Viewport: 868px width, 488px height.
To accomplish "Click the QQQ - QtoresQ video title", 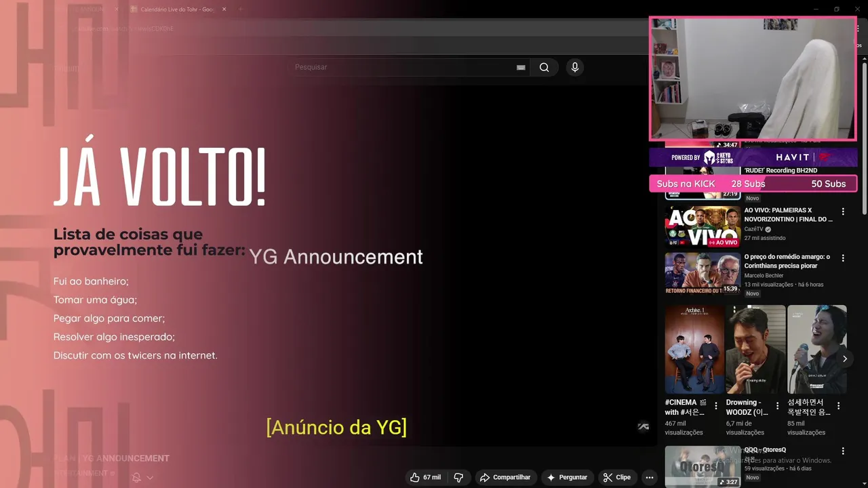I will 765,449.
